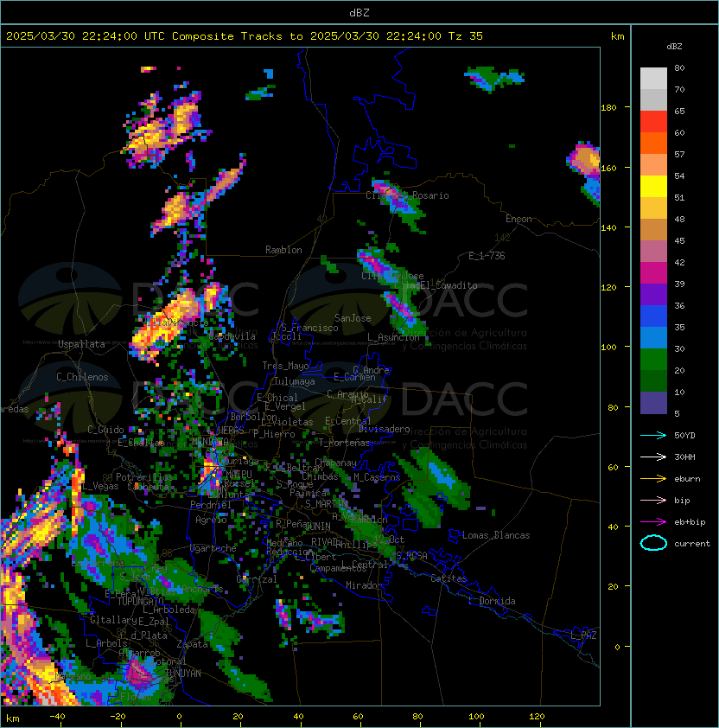Viewport: 719px width, 728px height.
Task: Select the yellow eburn arrow in legend
Action: click(x=653, y=479)
